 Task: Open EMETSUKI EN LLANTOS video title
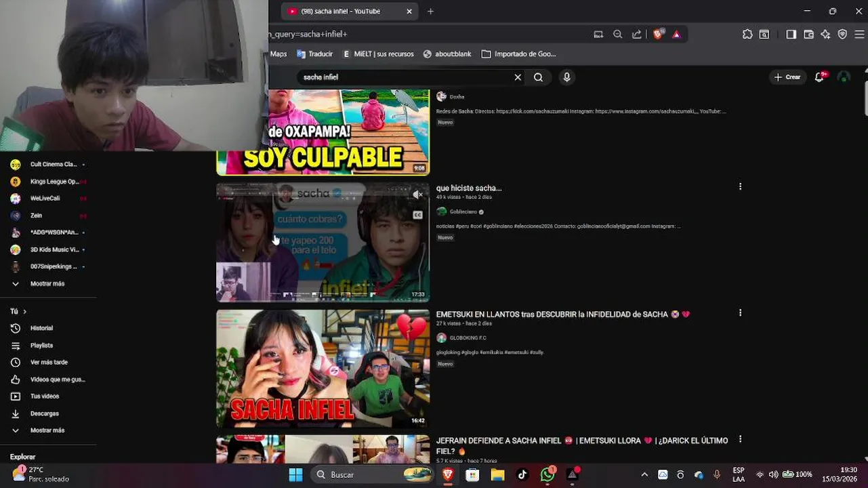(562, 314)
